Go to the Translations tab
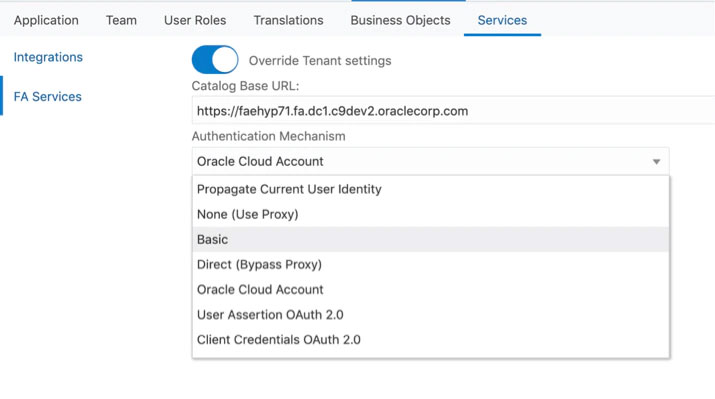Screen dimensions: 715x399 [288, 20]
